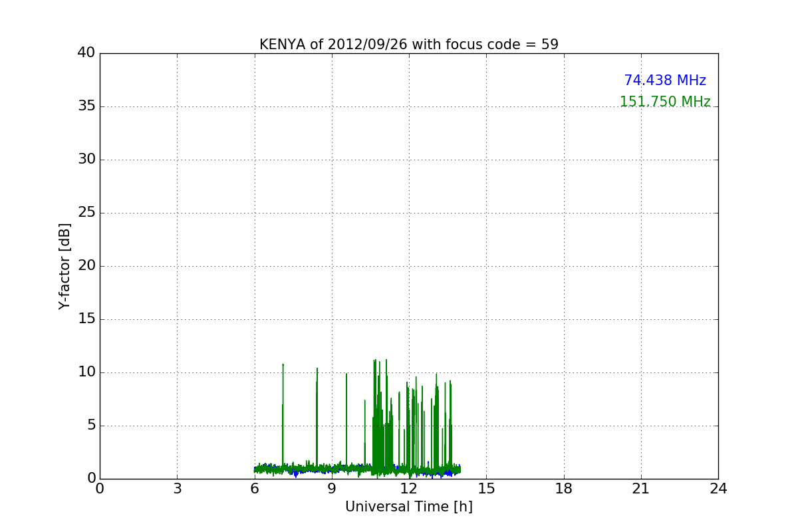Click the Y-factor [dB] axis label
The width and height of the screenshot is (798, 532).
(65, 266)
